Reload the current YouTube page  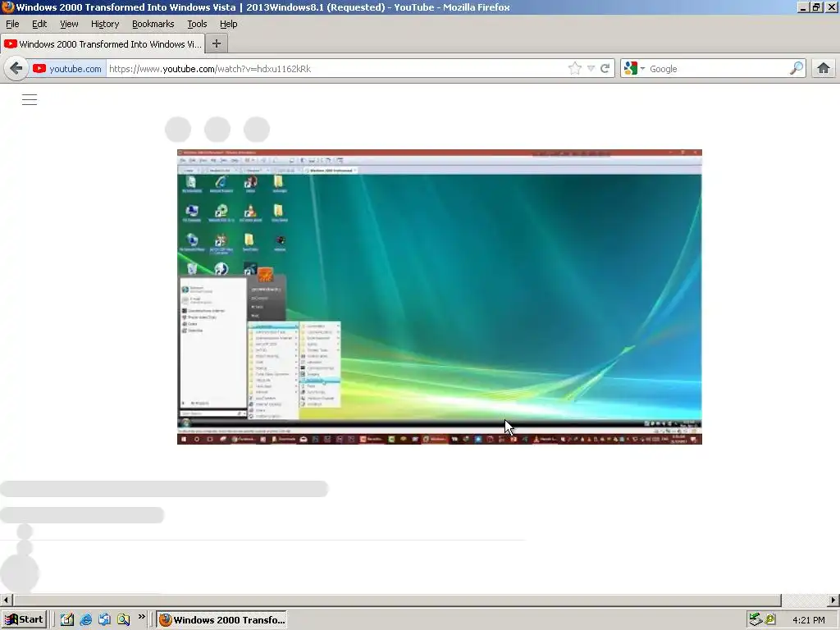coord(605,69)
